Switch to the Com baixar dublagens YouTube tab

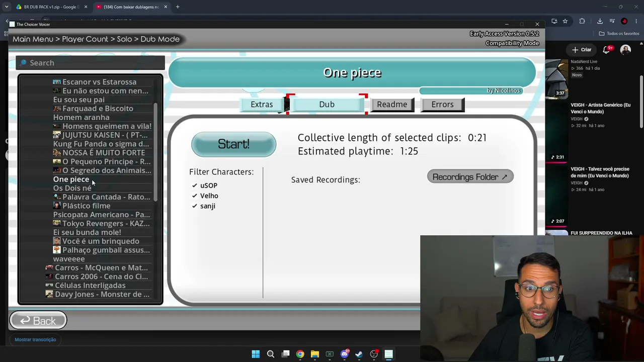[131, 7]
